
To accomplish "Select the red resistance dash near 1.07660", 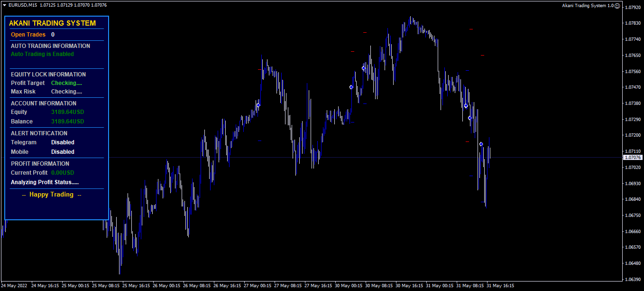I will coord(482,55).
